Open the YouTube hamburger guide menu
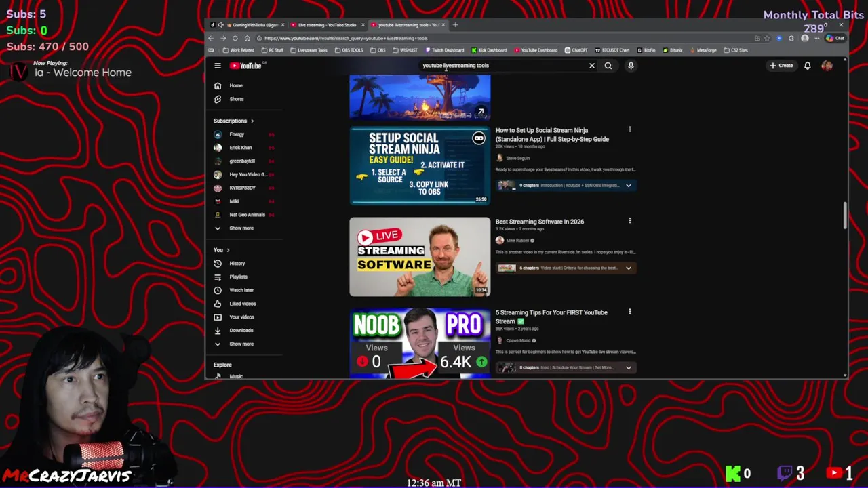The height and width of the screenshot is (488, 868). point(218,66)
